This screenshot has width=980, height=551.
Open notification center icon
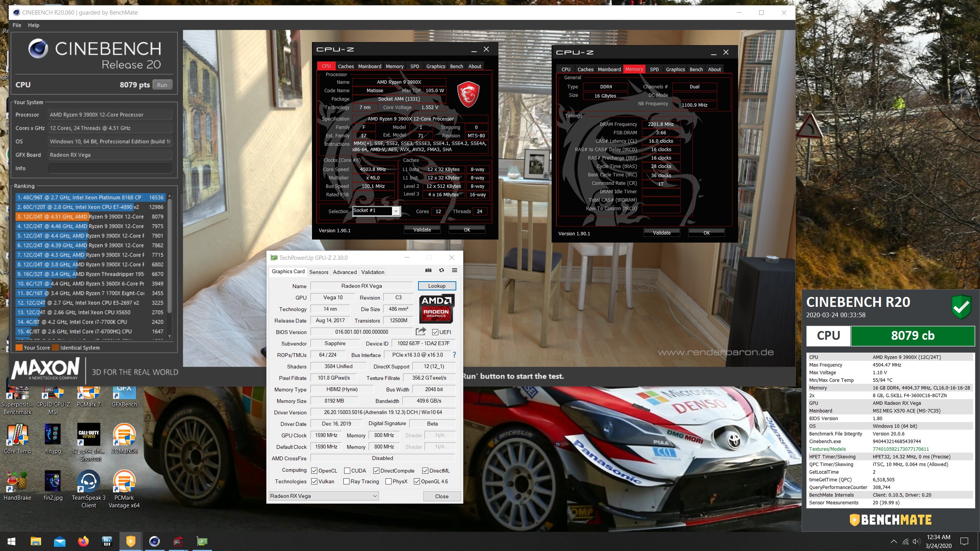point(964,541)
